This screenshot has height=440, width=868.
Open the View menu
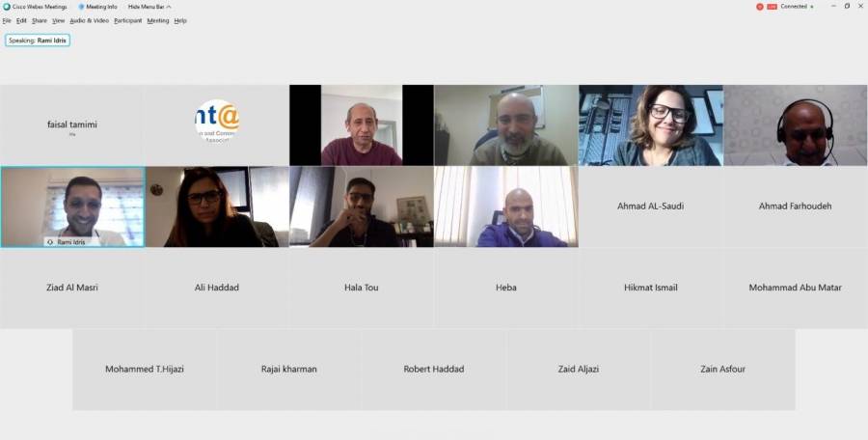(x=59, y=20)
